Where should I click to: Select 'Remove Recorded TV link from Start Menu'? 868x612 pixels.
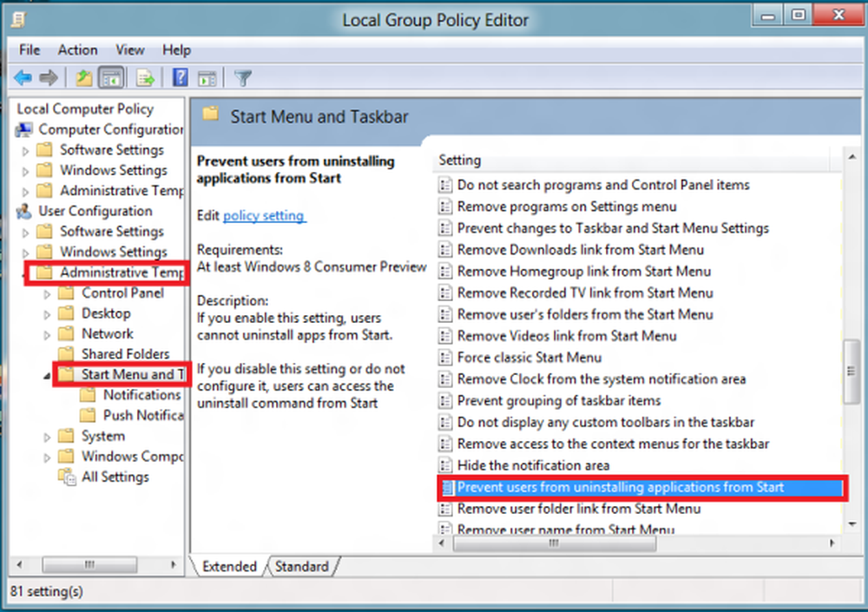pos(585,293)
